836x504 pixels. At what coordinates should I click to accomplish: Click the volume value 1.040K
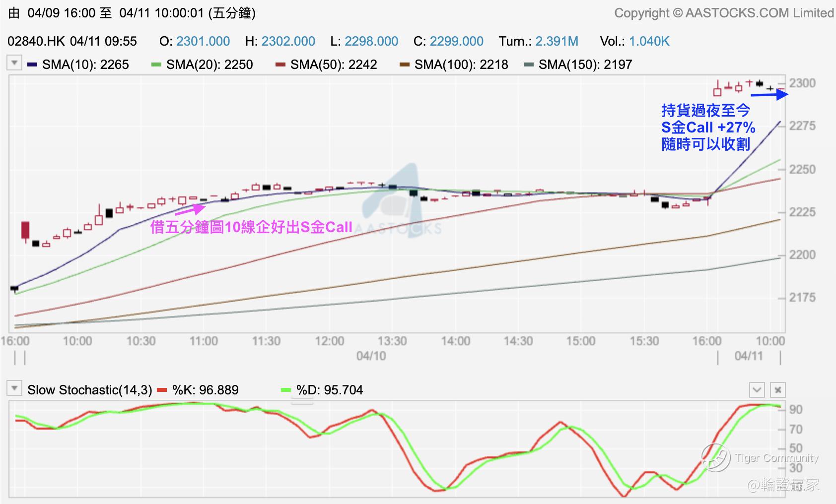coord(649,41)
